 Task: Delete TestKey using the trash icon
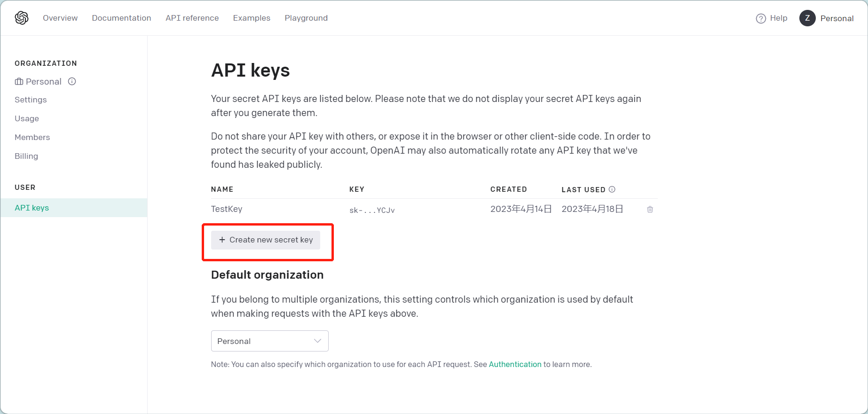point(650,210)
